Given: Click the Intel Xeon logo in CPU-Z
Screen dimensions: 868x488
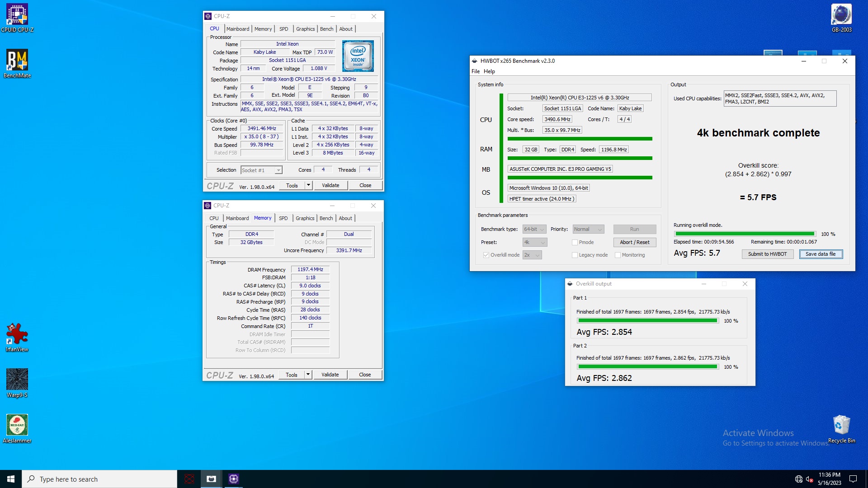Looking at the screenshot, I should tap(358, 56).
